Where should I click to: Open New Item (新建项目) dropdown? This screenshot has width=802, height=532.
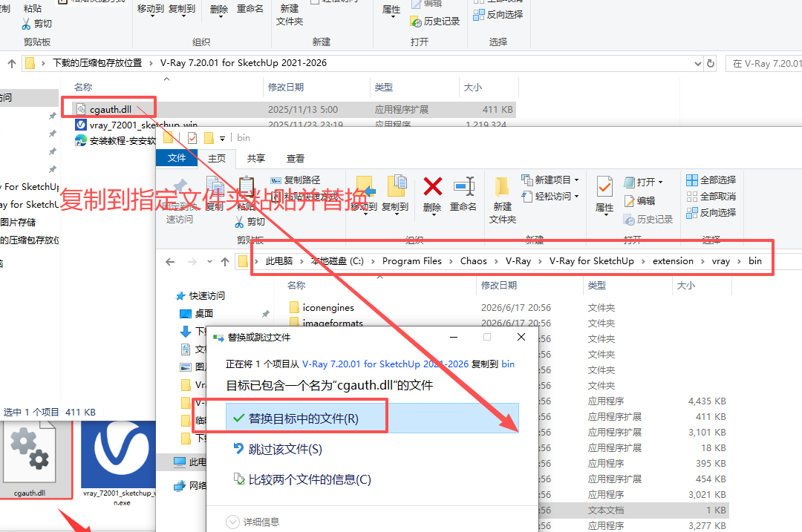pos(550,180)
